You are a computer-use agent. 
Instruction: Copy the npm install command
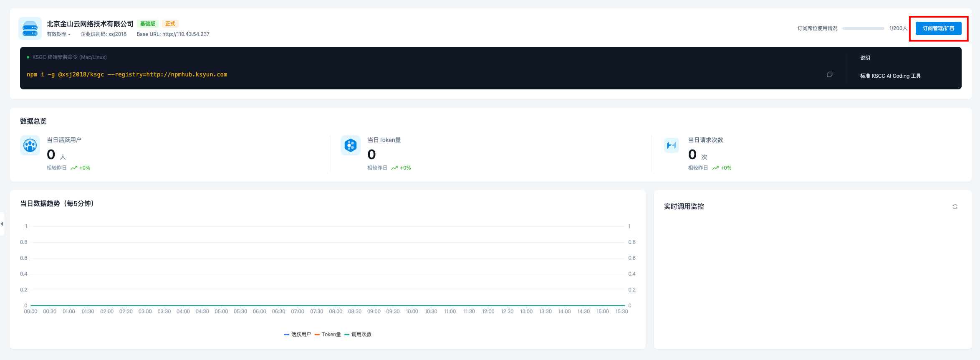[x=830, y=74]
